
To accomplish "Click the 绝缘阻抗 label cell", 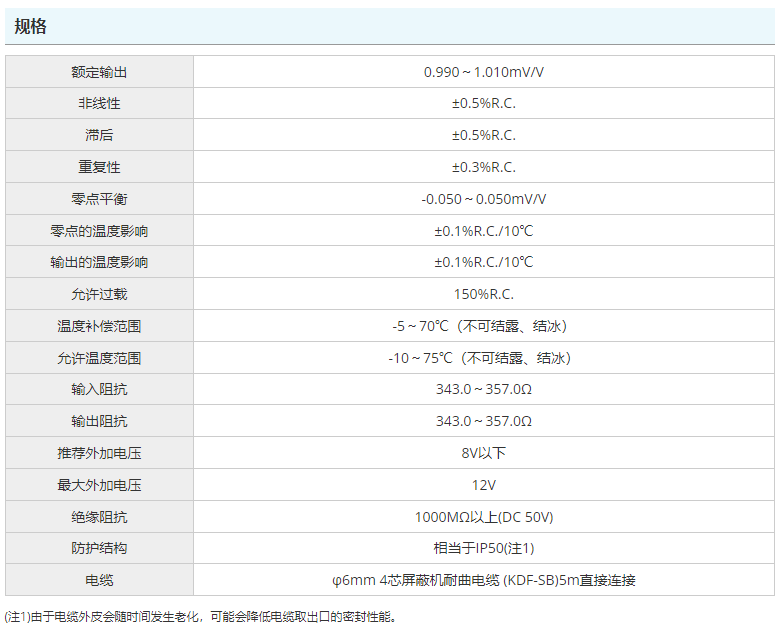I will point(99,516).
